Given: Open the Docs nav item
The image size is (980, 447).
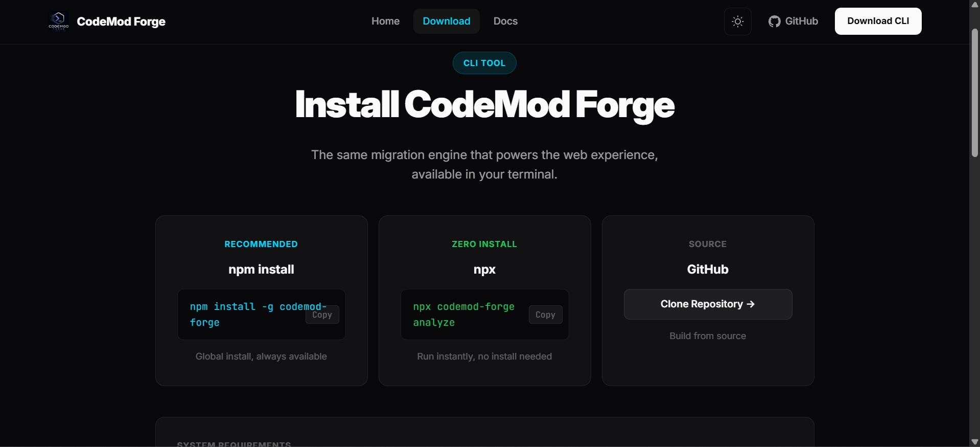Looking at the screenshot, I should [505, 21].
